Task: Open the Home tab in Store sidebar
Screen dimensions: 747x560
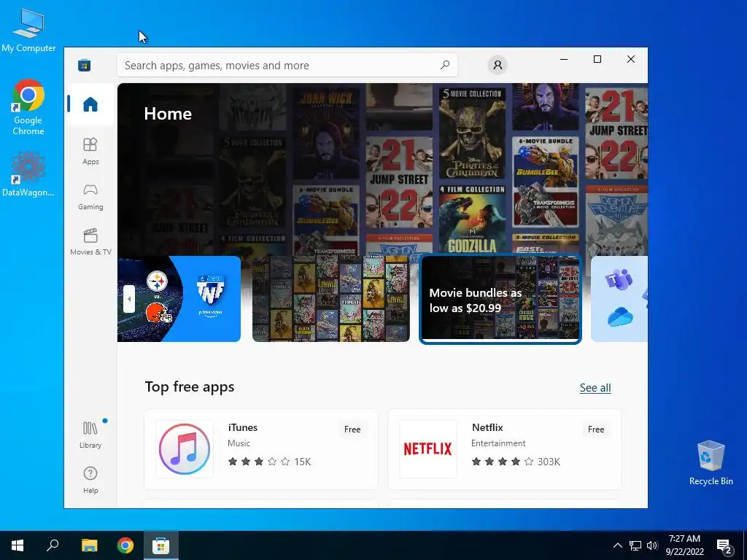Action: point(90,104)
